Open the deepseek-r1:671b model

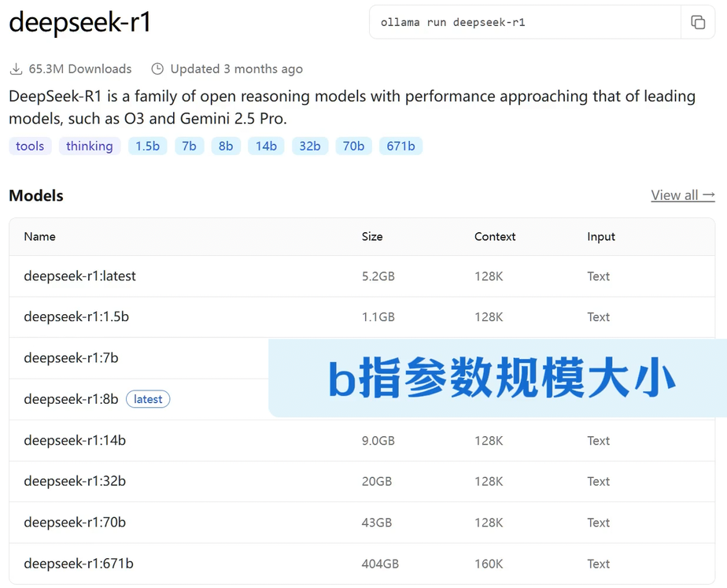[79, 564]
